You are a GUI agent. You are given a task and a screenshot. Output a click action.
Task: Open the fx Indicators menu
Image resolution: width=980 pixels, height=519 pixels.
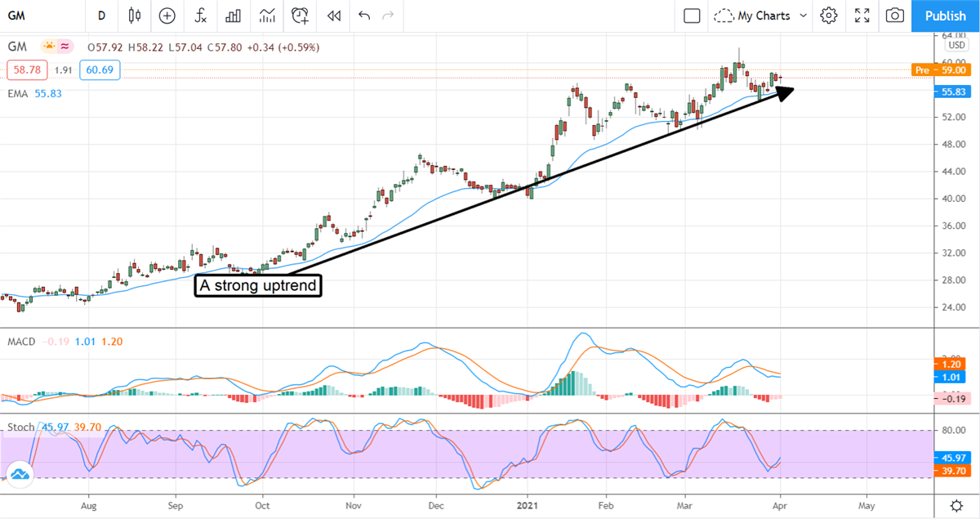[x=200, y=16]
